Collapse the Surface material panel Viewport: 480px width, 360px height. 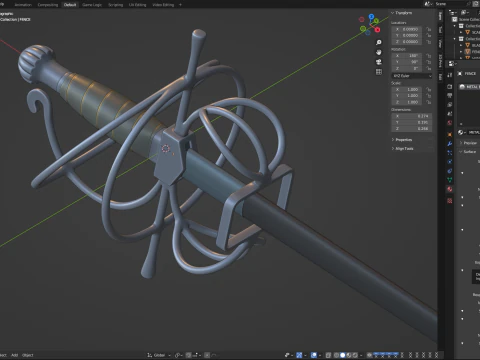[x=468, y=152]
